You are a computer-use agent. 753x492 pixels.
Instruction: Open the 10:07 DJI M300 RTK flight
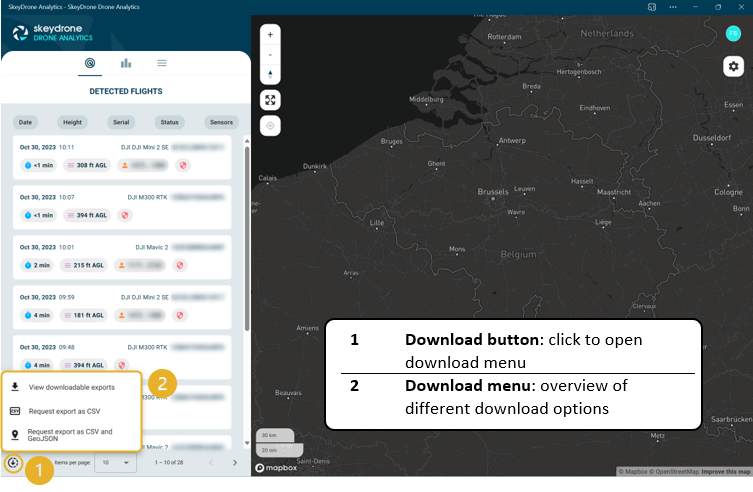tap(122, 207)
